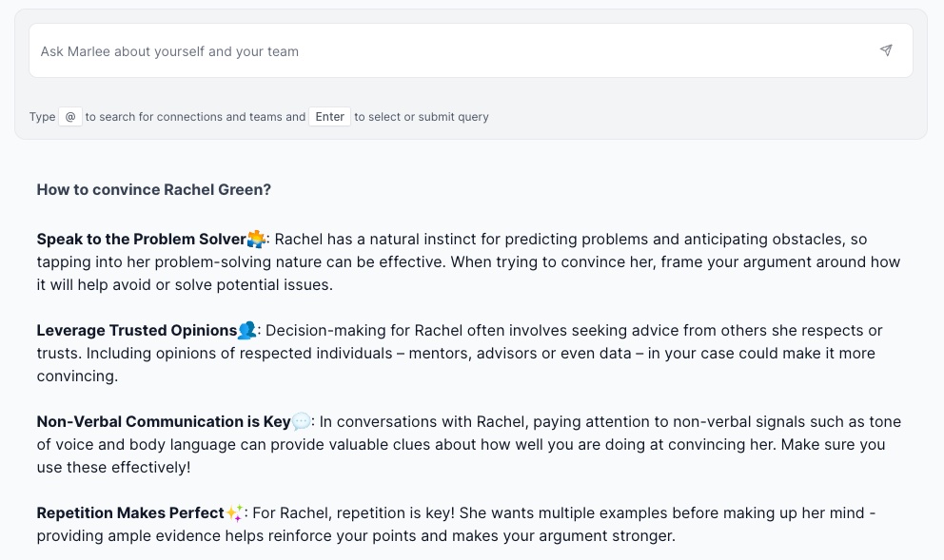Click the 'to search for connections and teams' hint
This screenshot has height=560, width=944.
pyautogui.click(x=195, y=117)
